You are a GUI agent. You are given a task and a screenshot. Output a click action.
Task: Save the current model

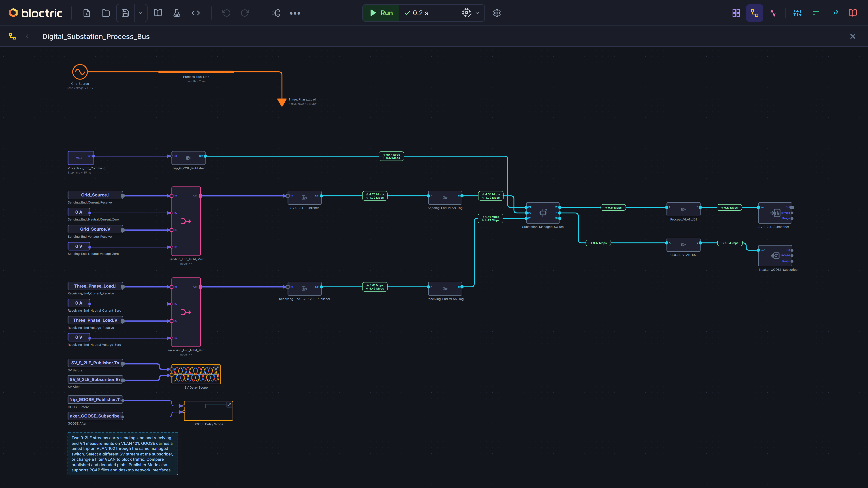[x=125, y=13]
